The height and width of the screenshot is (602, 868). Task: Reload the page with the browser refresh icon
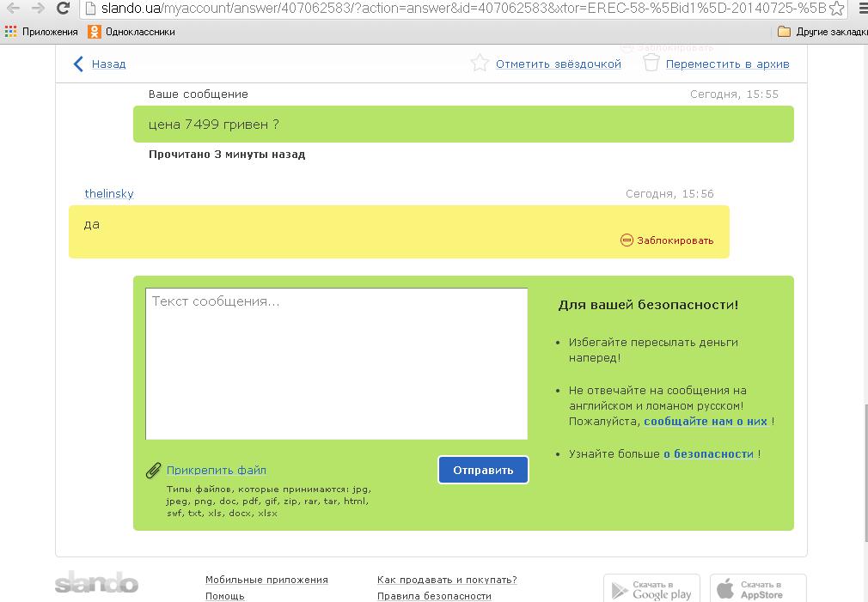(63, 9)
